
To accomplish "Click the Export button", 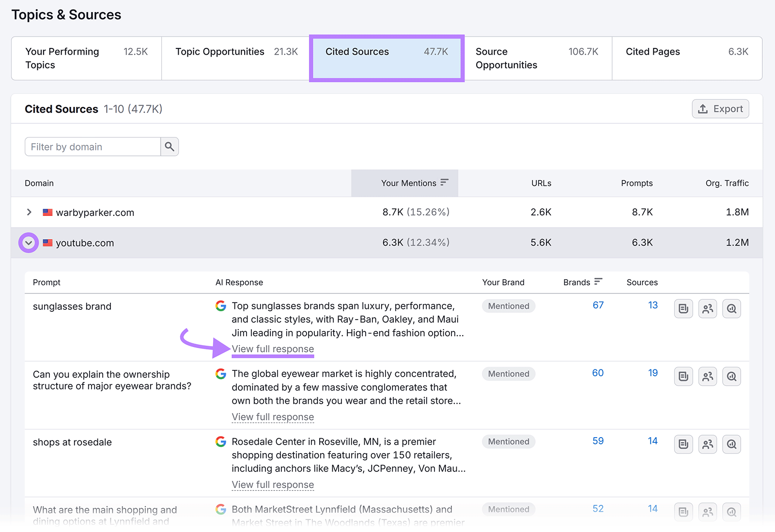I will pos(720,109).
